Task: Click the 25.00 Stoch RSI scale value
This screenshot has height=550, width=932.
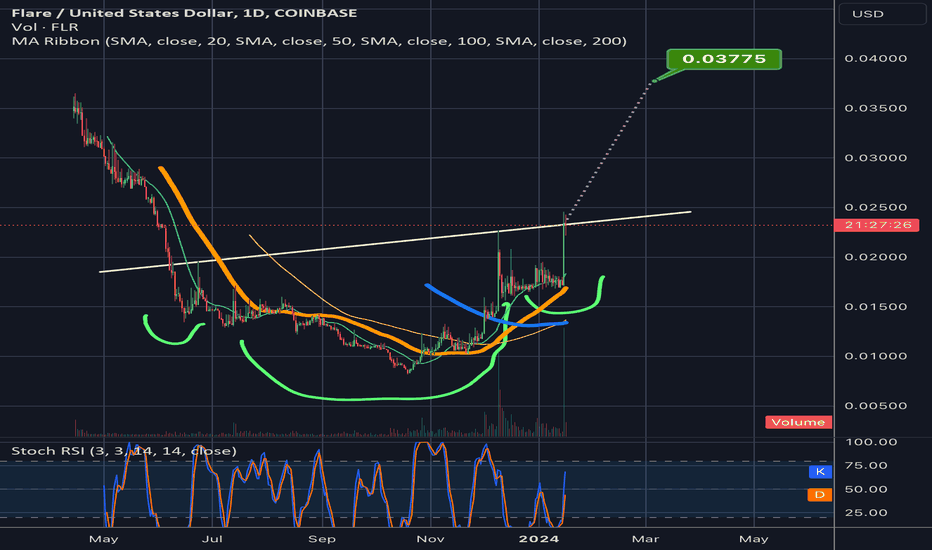Action: pyautogui.click(x=866, y=513)
